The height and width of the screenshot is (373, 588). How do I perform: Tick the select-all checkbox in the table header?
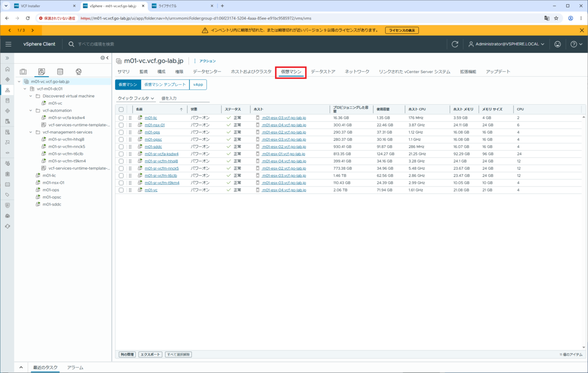tap(121, 109)
